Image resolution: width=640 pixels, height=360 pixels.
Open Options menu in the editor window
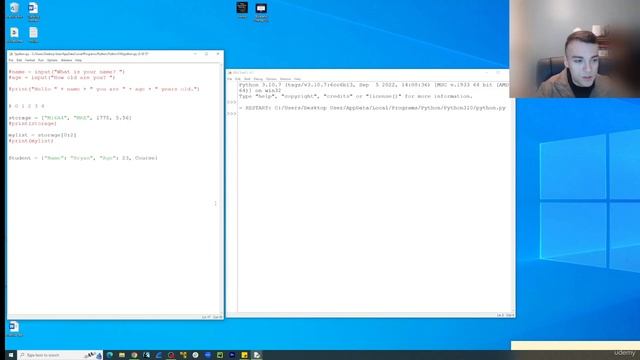(52, 60)
